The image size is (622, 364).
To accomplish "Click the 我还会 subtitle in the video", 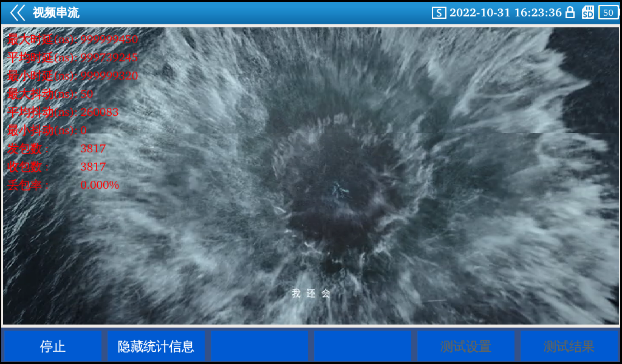I will click(x=311, y=294).
